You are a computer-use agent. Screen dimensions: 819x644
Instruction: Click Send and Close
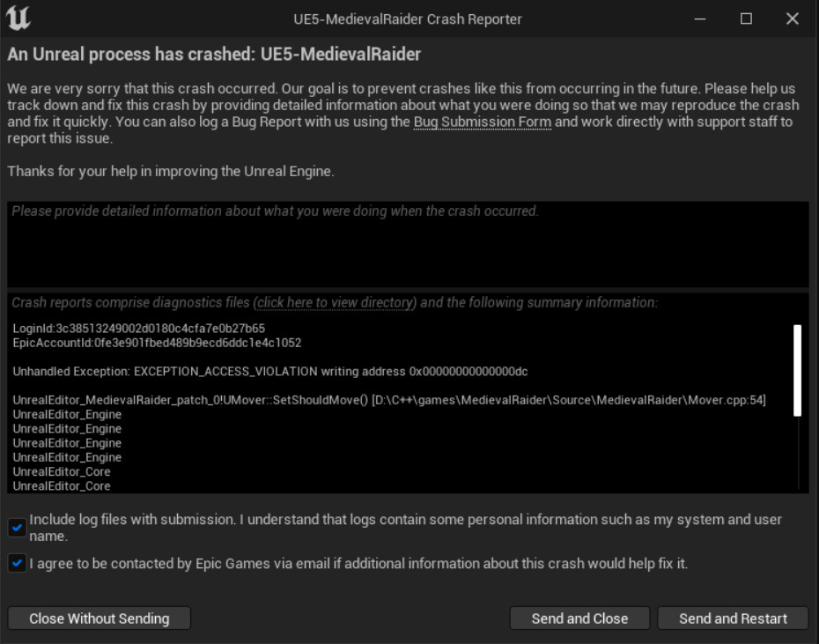point(579,618)
